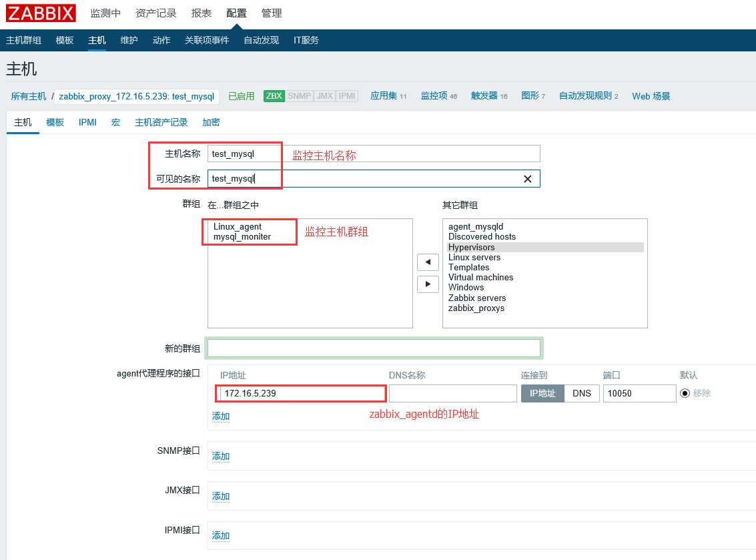
Task: Select the 宏 form tab
Action: pyautogui.click(x=115, y=123)
